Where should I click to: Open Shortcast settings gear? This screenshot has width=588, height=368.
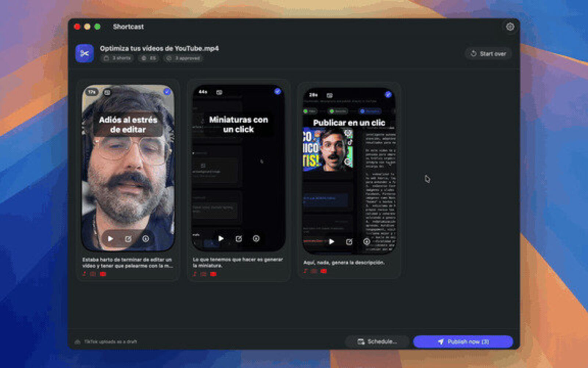coord(510,27)
